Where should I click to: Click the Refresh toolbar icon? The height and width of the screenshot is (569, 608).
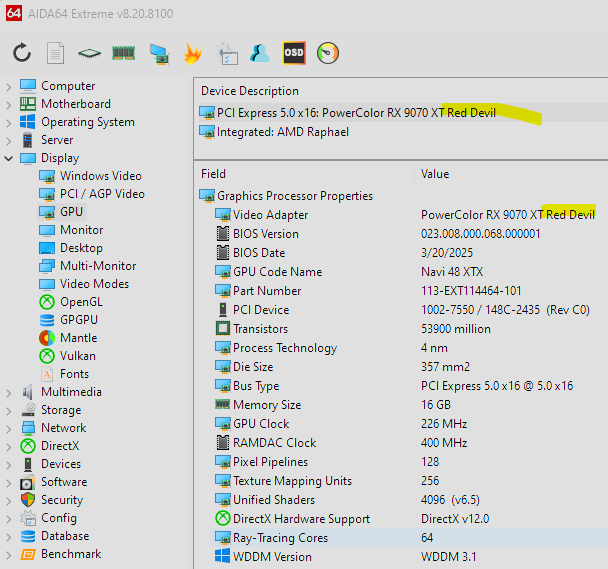[x=22, y=53]
